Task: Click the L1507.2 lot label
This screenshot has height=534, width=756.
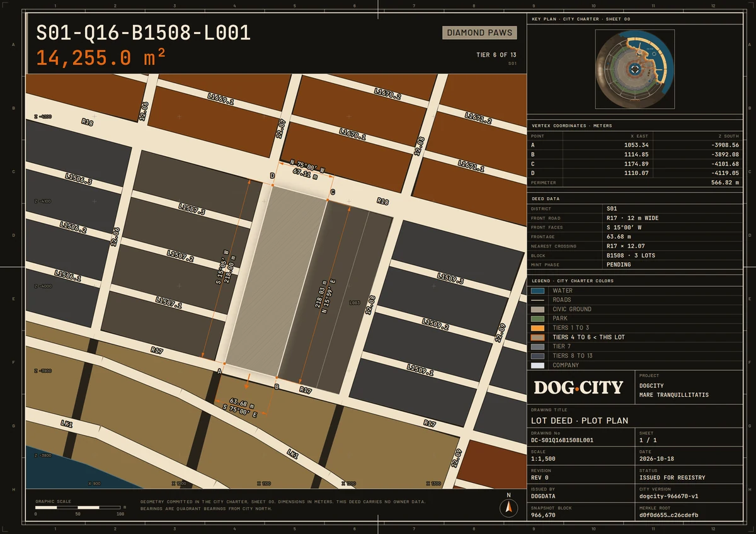Action: tap(180, 256)
